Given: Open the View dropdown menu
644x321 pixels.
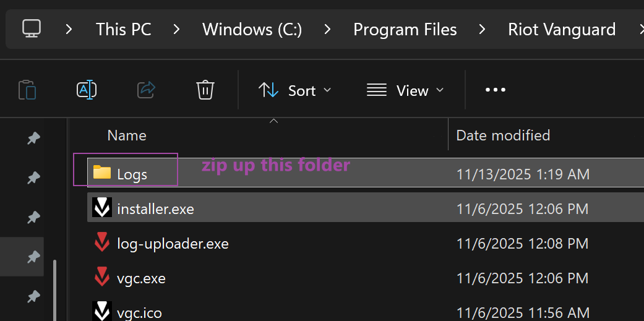Looking at the screenshot, I should pyautogui.click(x=405, y=90).
